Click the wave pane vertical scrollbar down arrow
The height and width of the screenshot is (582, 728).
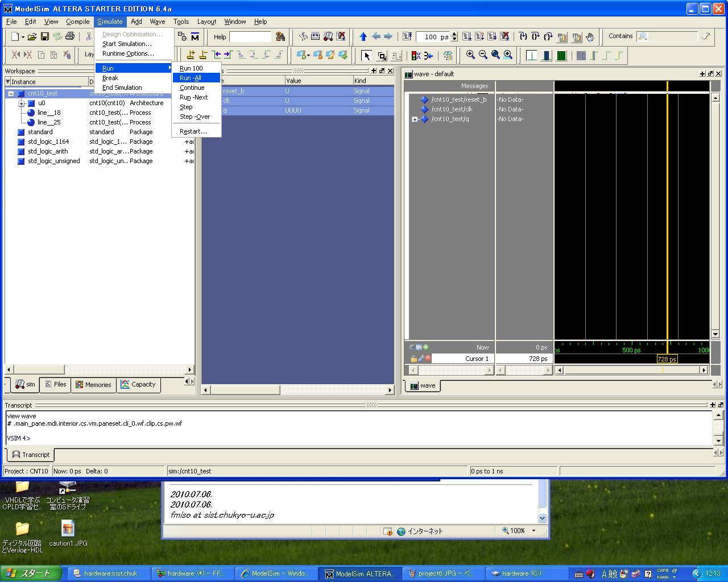[x=715, y=334]
